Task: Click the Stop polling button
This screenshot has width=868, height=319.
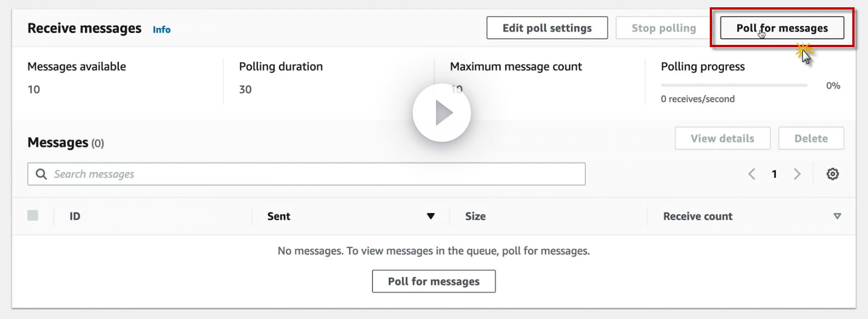Action: tap(663, 28)
